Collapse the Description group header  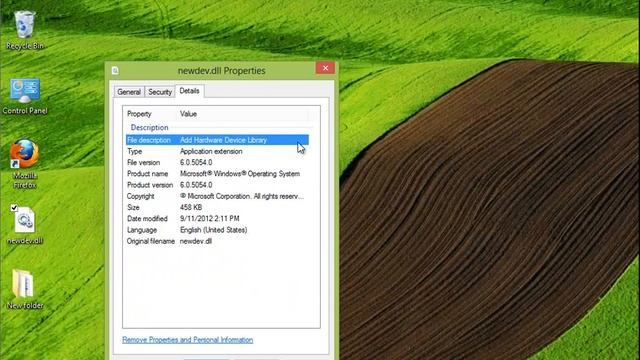149,127
